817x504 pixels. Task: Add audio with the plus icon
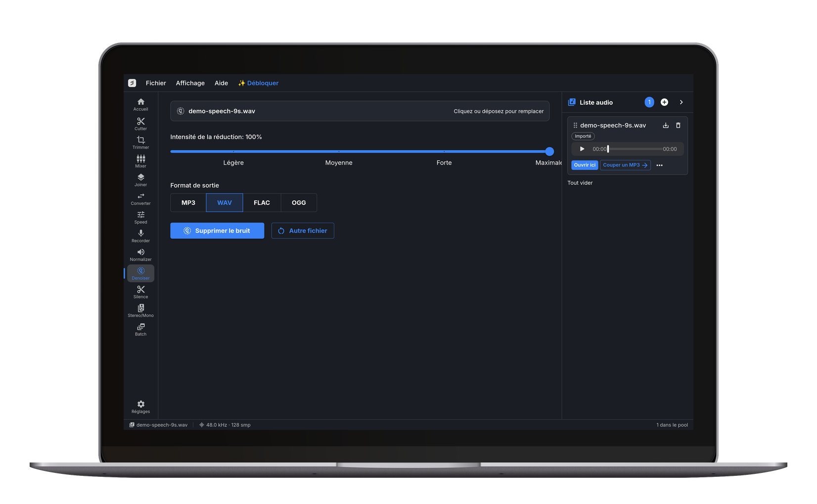tap(664, 102)
